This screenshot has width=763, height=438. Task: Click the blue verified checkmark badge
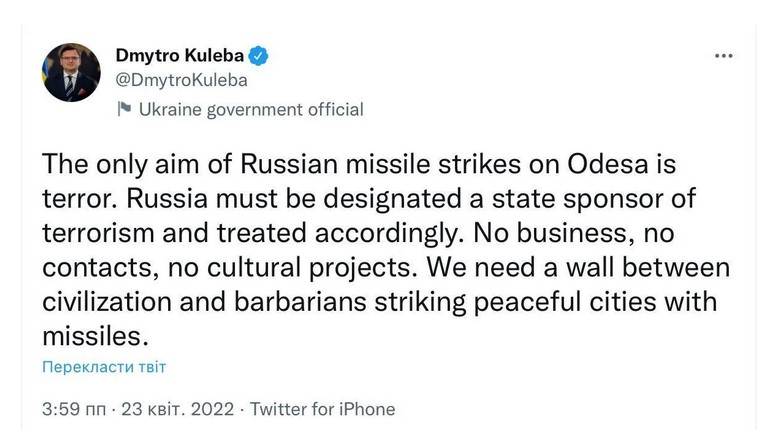point(257,57)
